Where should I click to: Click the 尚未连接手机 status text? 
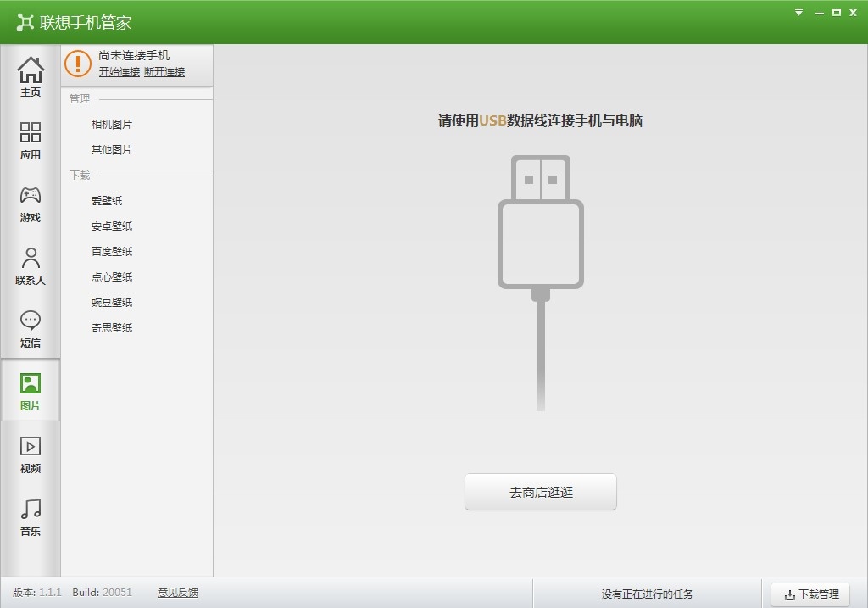134,55
